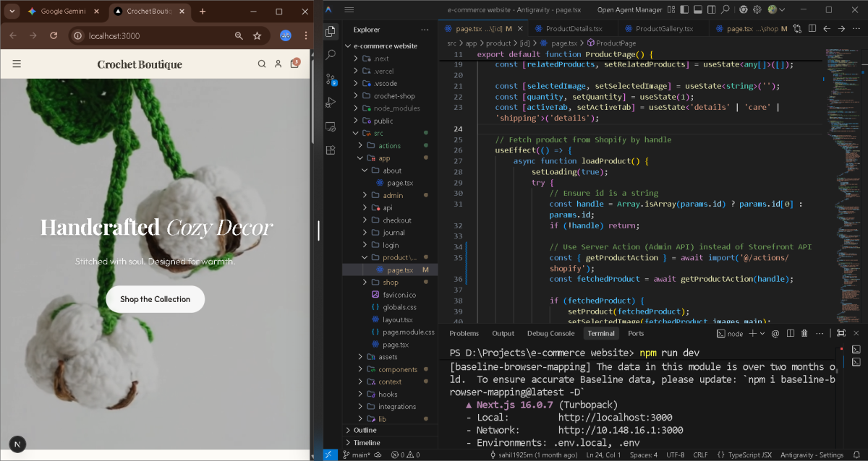This screenshot has height=461, width=868.
Task: Open the Source Control view in activity bar
Action: pyautogui.click(x=331, y=79)
